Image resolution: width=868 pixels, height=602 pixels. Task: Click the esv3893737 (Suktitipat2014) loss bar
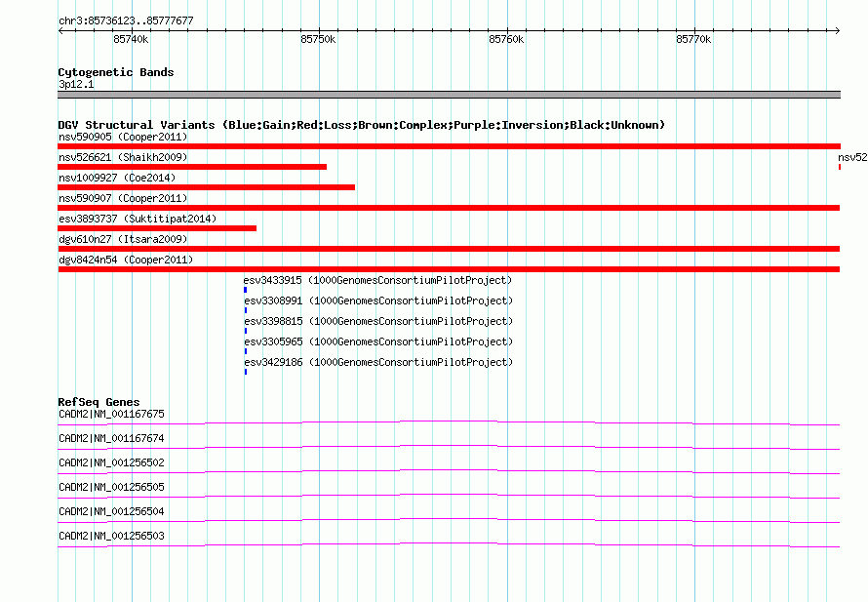point(157,228)
